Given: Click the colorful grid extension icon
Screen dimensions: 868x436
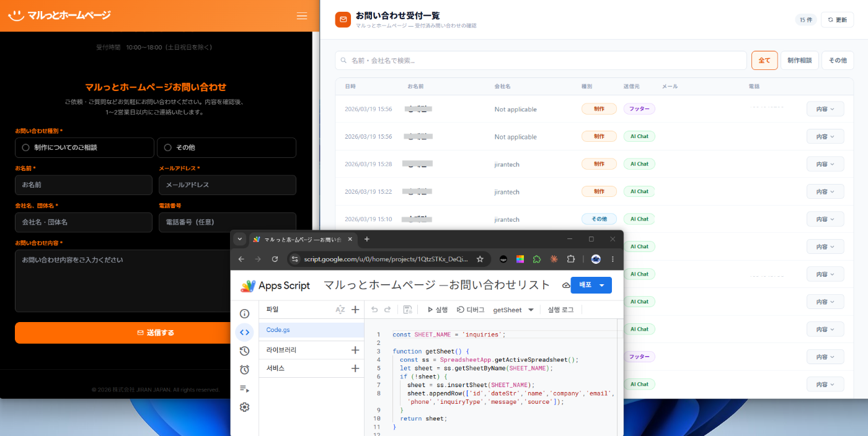Looking at the screenshot, I should (520, 259).
